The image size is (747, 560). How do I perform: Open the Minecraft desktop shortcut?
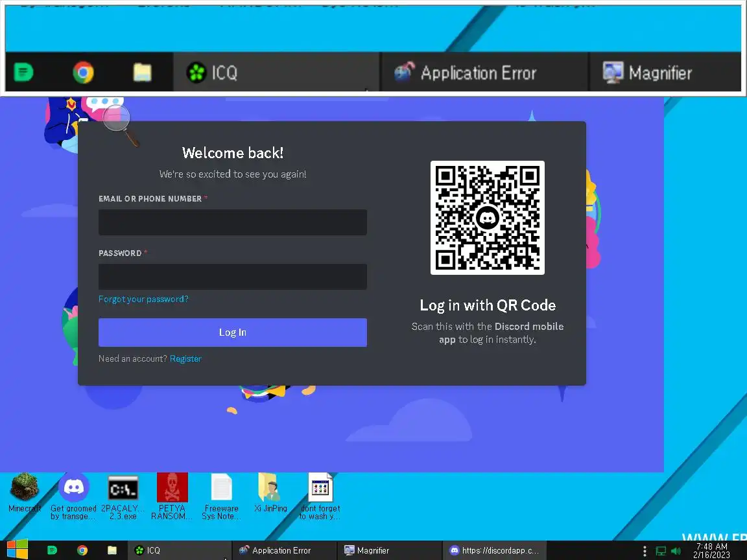[25, 493]
